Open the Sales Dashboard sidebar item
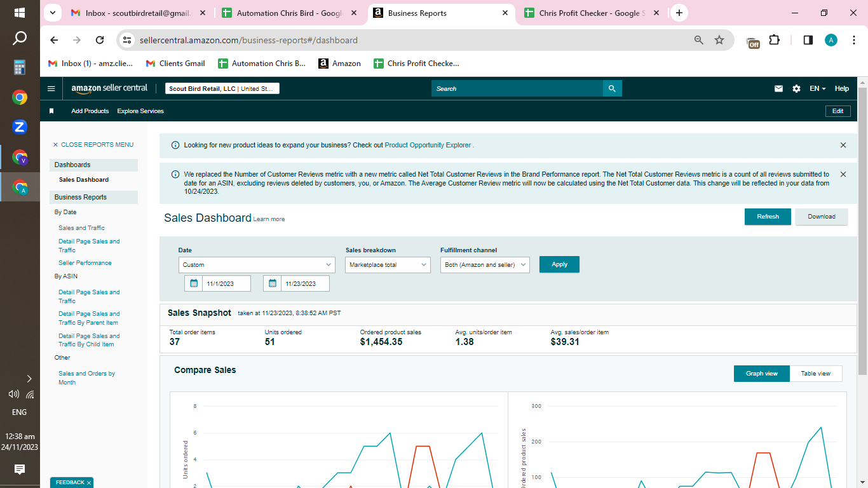This screenshot has height=488, width=868. tap(84, 180)
